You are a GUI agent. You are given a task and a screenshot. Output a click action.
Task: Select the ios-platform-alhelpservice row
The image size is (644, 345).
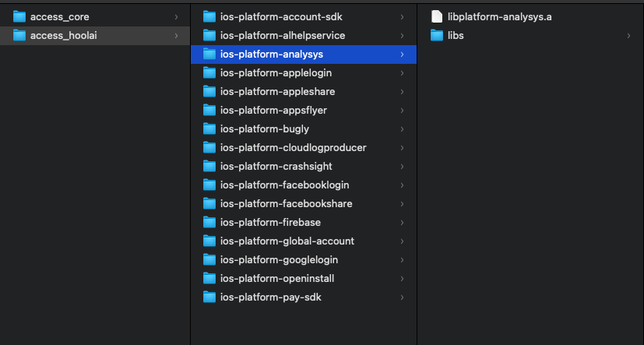304,36
